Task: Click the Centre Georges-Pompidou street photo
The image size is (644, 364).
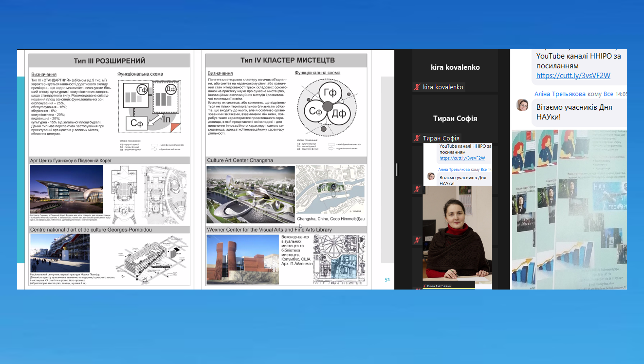Action: pos(60,253)
